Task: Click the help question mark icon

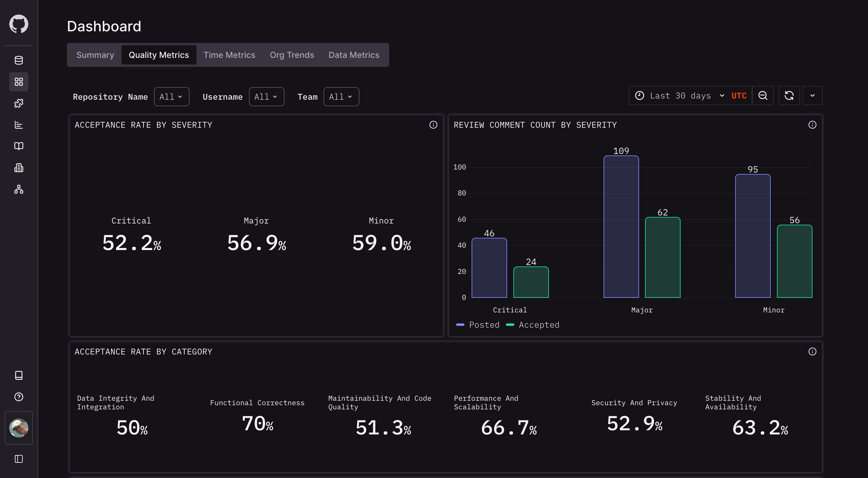Action: click(x=19, y=397)
